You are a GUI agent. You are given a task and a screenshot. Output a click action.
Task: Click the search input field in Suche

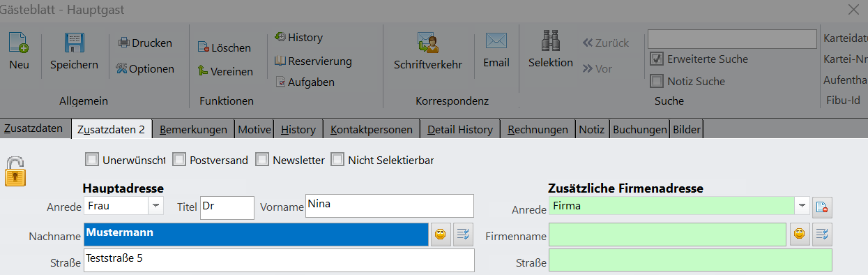732,38
